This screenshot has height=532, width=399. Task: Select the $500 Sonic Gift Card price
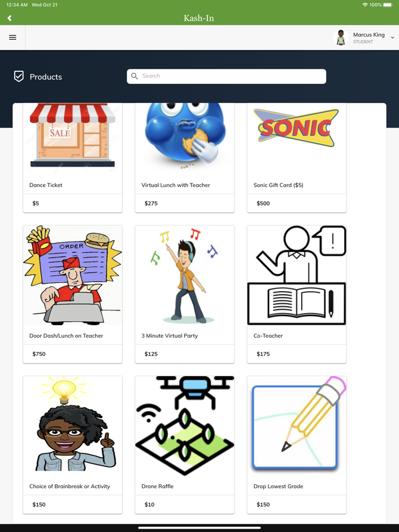(263, 203)
